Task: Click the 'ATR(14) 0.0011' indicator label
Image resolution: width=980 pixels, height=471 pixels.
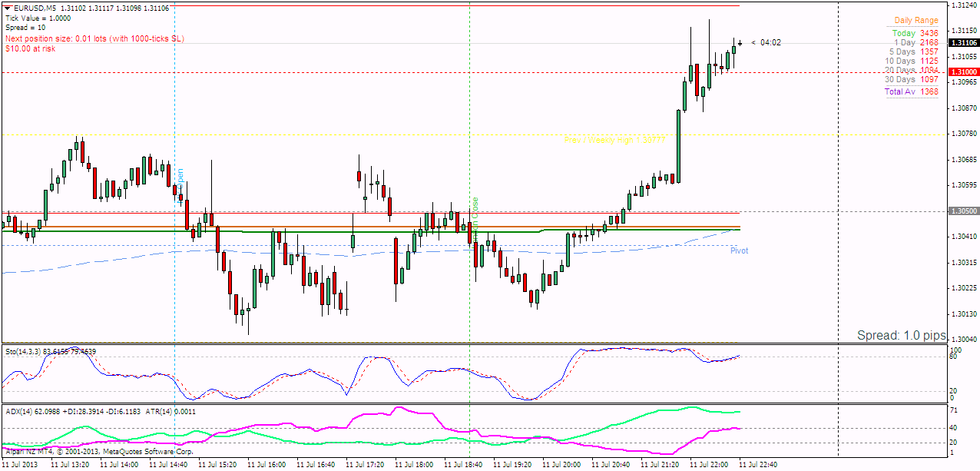Action: [x=172, y=411]
